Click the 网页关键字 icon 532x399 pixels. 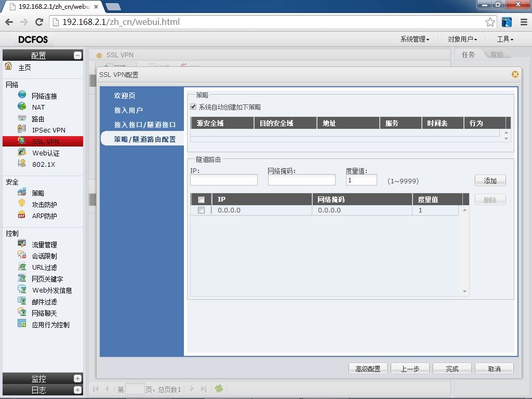click(x=22, y=278)
